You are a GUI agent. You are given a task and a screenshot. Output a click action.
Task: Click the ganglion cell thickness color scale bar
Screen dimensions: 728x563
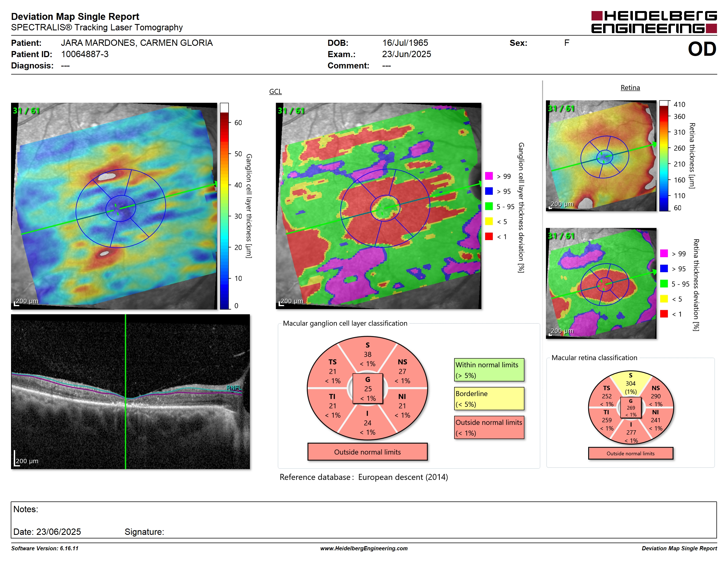tap(224, 206)
